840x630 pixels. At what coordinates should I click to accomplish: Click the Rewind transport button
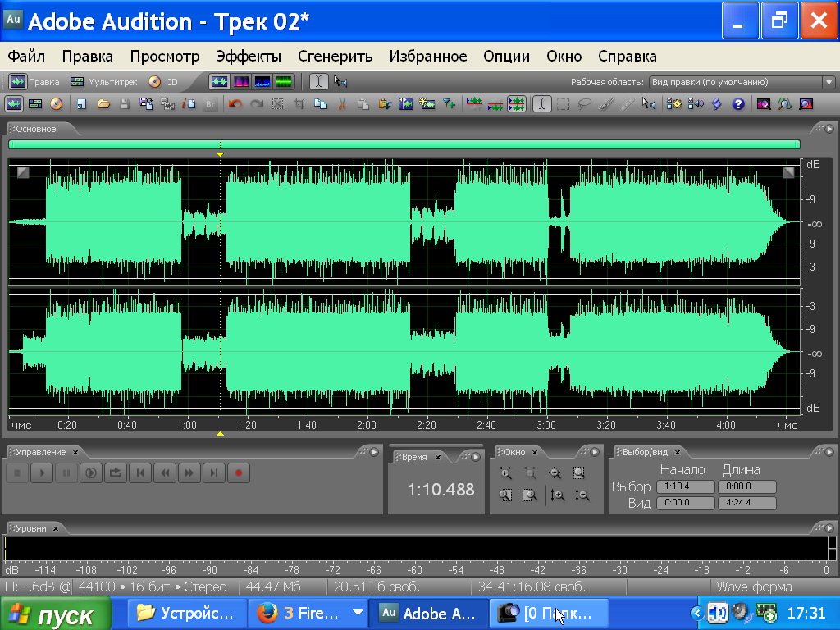click(x=165, y=473)
